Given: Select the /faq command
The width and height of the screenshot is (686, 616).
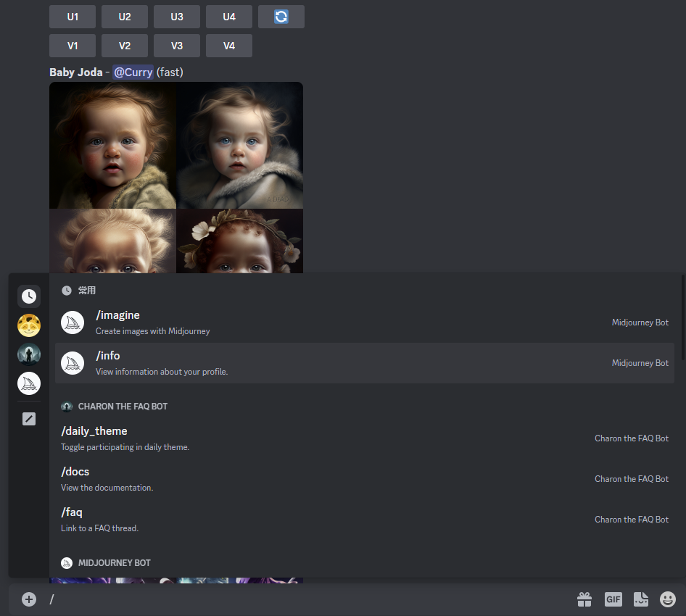Looking at the screenshot, I should click(x=365, y=520).
